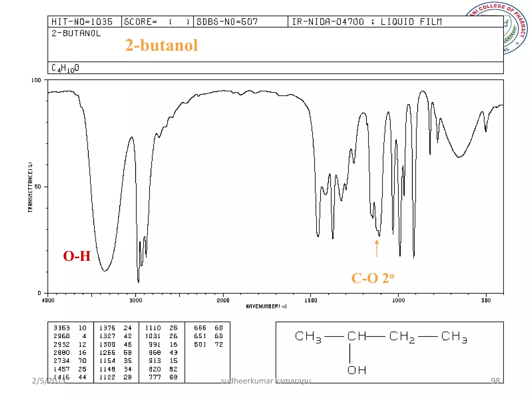This screenshot has height=399, width=532.
Task: Click the slide number 98
Action: pyautogui.click(x=495, y=381)
